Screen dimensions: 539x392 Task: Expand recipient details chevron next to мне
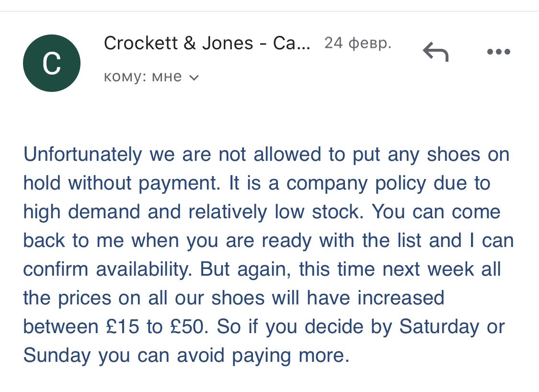(194, 78)
